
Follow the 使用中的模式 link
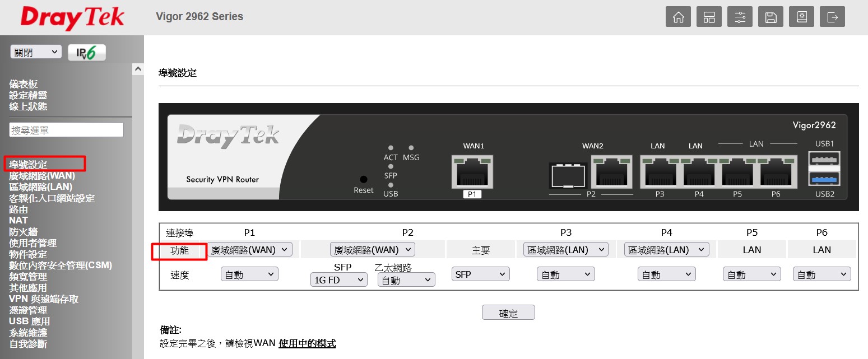[x=307, y=343]
